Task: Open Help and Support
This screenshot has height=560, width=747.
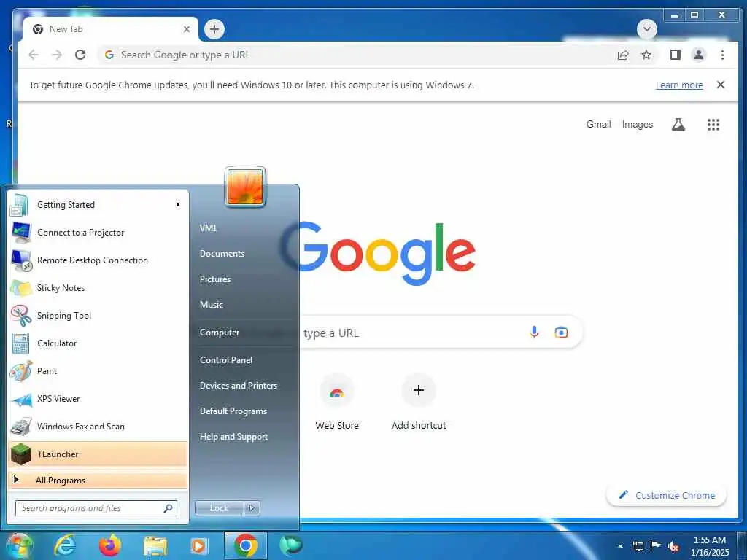Action: (x=233, y=437)
